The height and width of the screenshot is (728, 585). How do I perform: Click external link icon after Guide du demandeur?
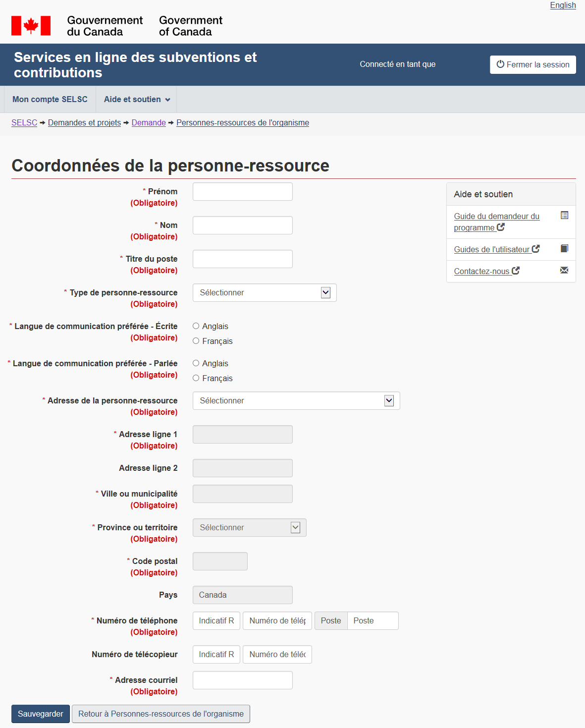pyautogui.click(x=501, y=227)
